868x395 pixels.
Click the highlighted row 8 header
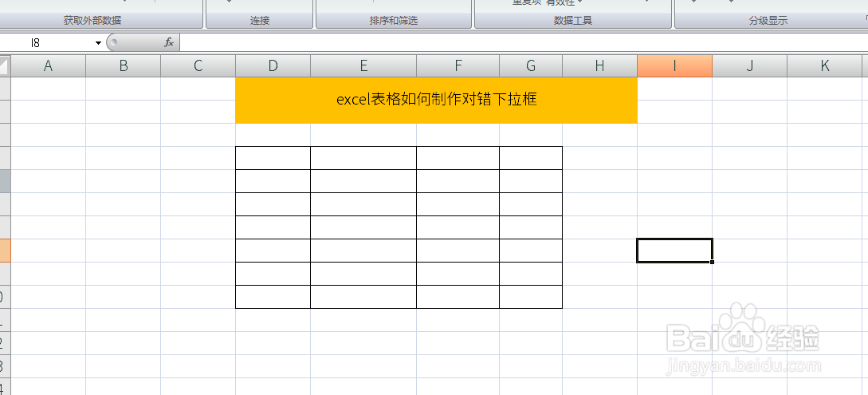tap(5, 251)
